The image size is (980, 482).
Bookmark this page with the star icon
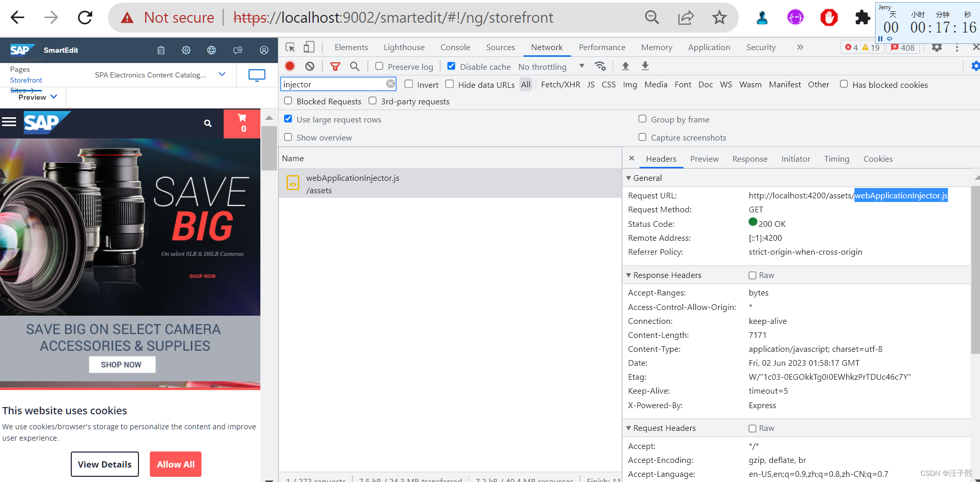click(719, 18)
